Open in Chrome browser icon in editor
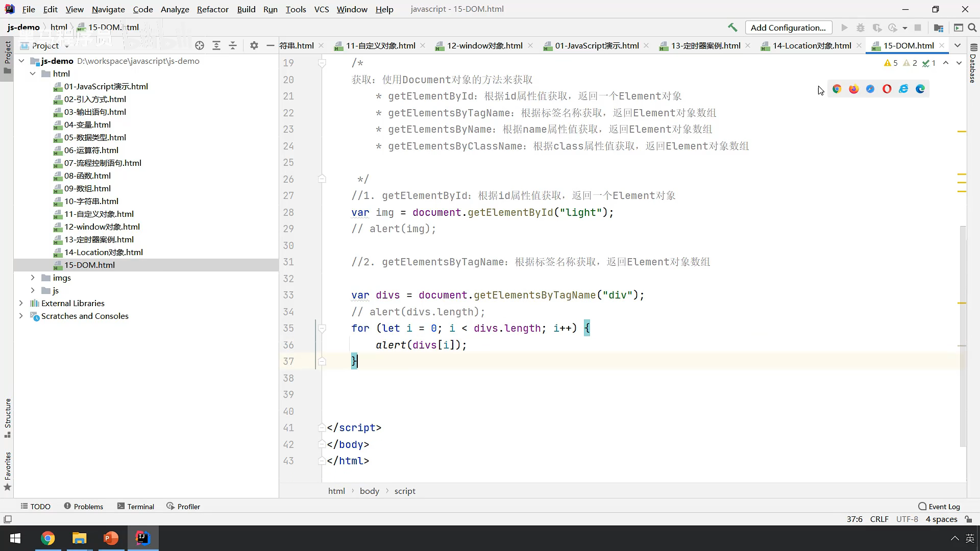The width and height of the screenshot is (980, 551). pyautogui.click(x=837, y=89)
